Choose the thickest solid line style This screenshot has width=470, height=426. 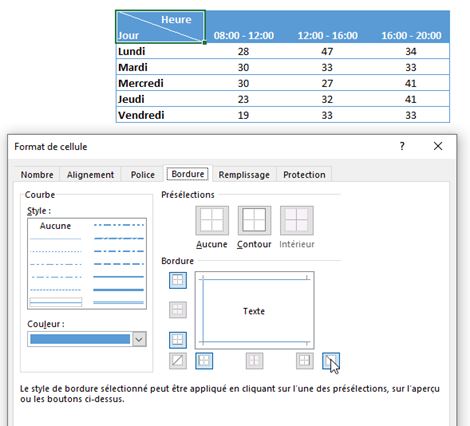[119, 290]
